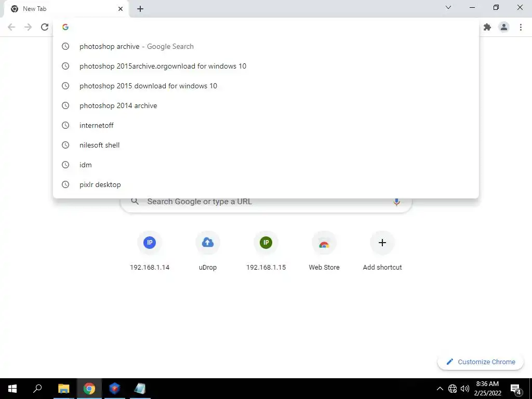This screenshot has height=399, width=532.
Task: Show hidden system tray icons
Action: (x=440, y=389)
